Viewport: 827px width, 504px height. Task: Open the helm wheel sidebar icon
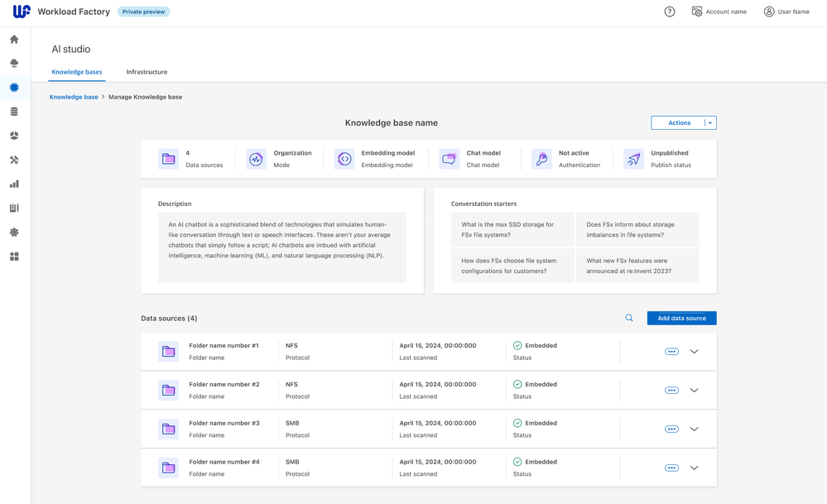[x=14, y=233]
